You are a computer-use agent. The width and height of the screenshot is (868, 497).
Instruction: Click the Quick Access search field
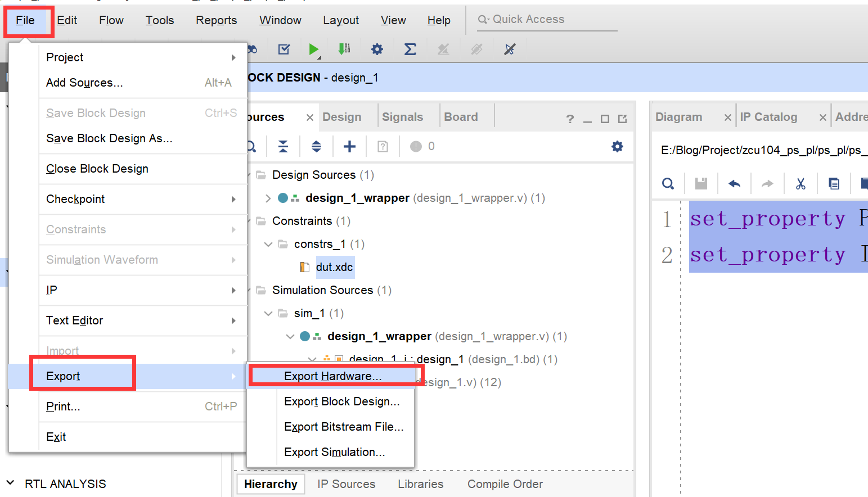547,20
